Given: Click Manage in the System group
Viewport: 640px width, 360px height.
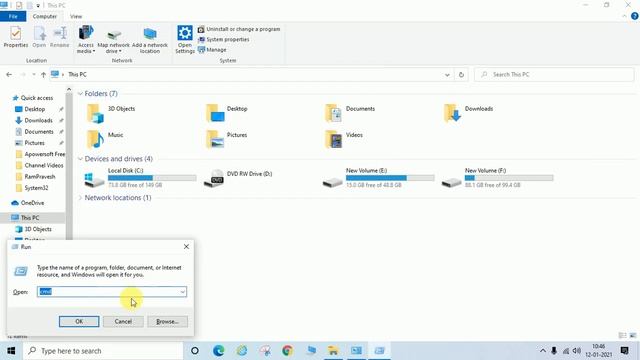Looking at the screenshot, I should coord(212,50).
